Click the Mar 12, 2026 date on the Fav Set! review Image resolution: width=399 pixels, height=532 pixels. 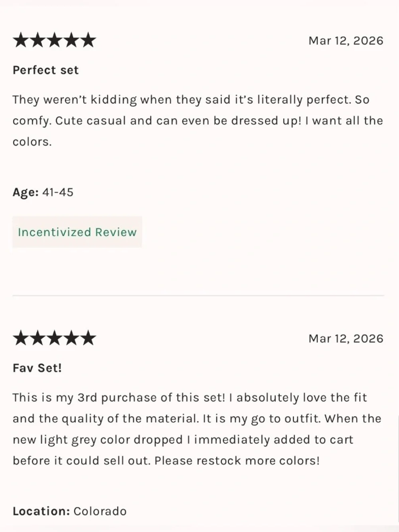[x=346, y=338]
